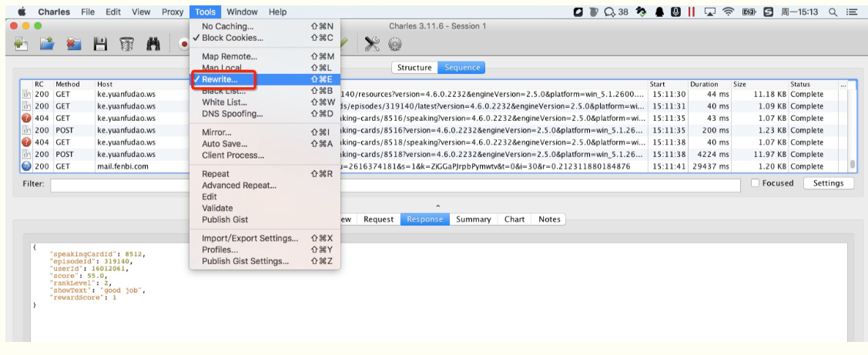Click the error icon of the speaking-cards/8518/speaking row
Image resolution: width=868 pixels, height=355 pixels.
point(26,142)
